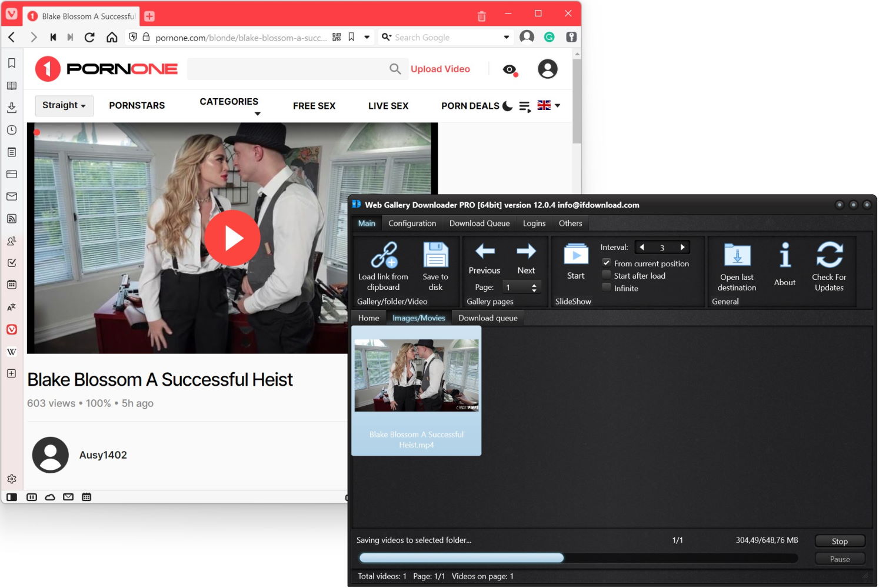Click the download progress bar
879x588 pixels.
point(578,558)
